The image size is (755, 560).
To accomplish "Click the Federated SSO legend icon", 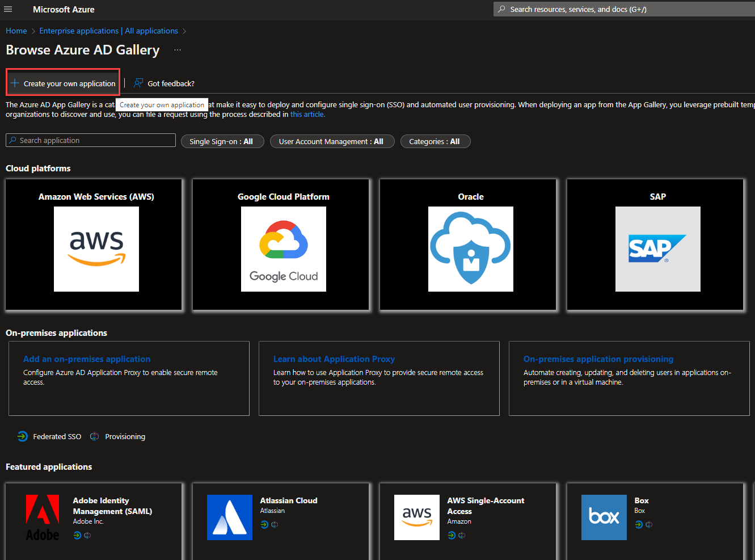I will (22, 436).
